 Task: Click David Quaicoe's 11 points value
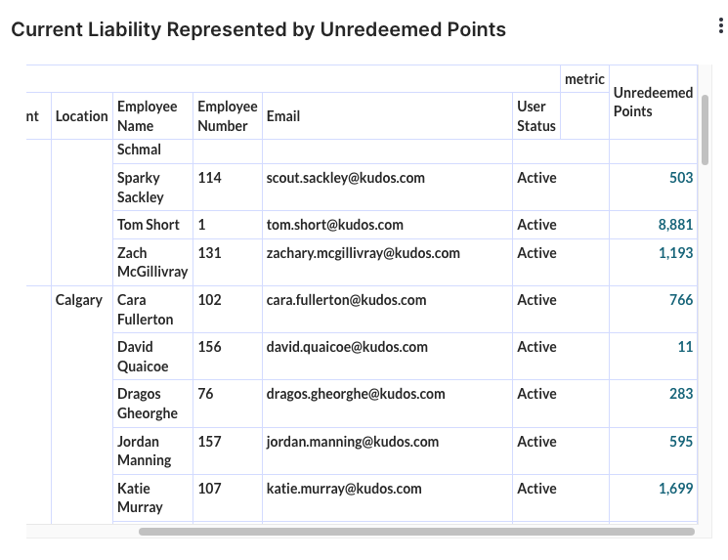685,347
